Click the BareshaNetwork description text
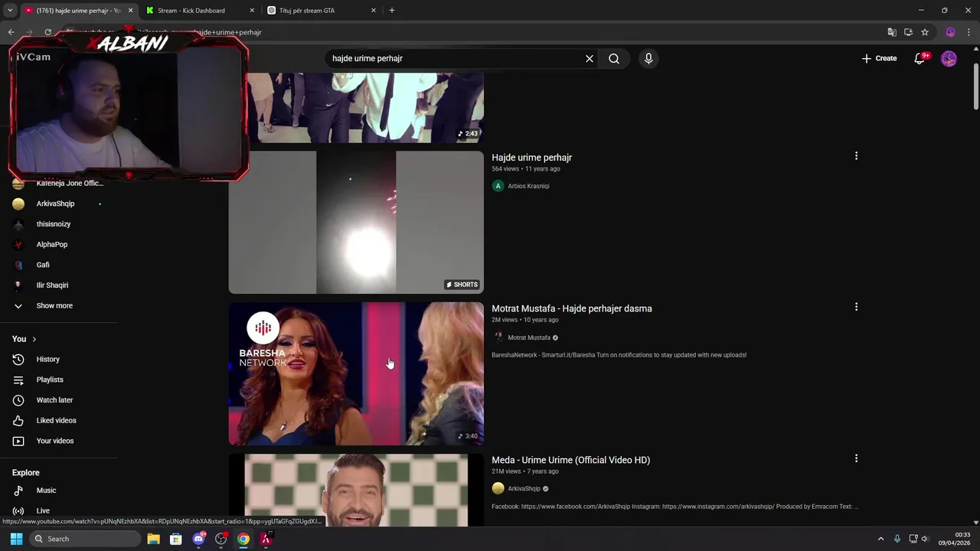The height and width of the screenshot is (551, 980). 619,355
